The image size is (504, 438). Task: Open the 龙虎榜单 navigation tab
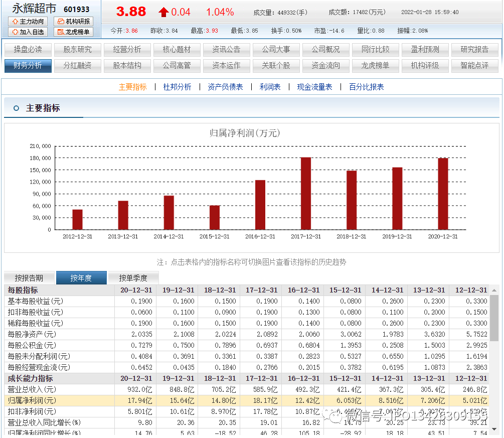click(x=376, y=66)
